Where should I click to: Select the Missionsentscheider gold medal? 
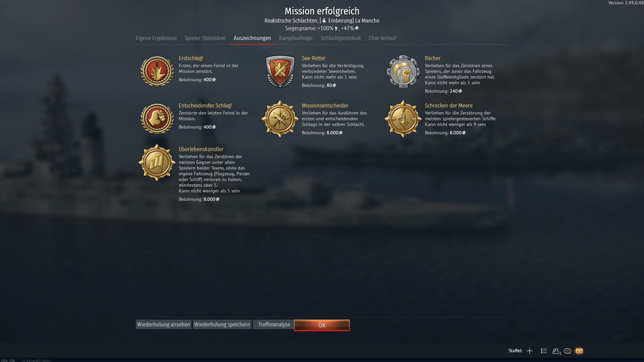(x=280, y=119)
